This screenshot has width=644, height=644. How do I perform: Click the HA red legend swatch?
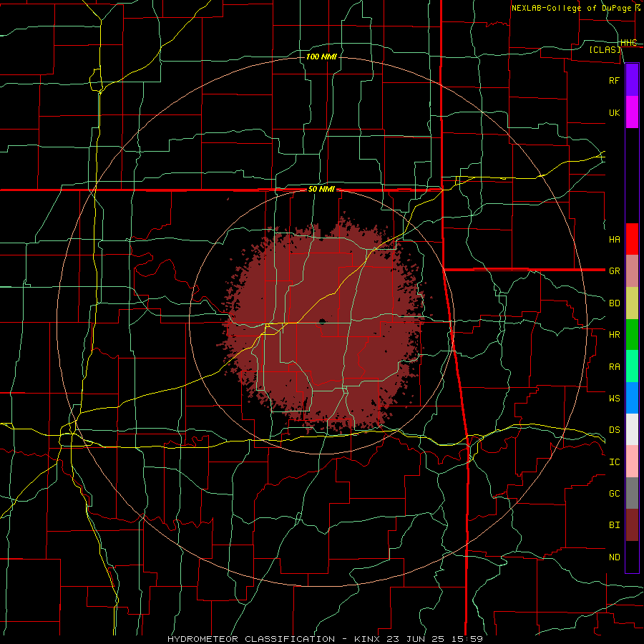(632, 239)
